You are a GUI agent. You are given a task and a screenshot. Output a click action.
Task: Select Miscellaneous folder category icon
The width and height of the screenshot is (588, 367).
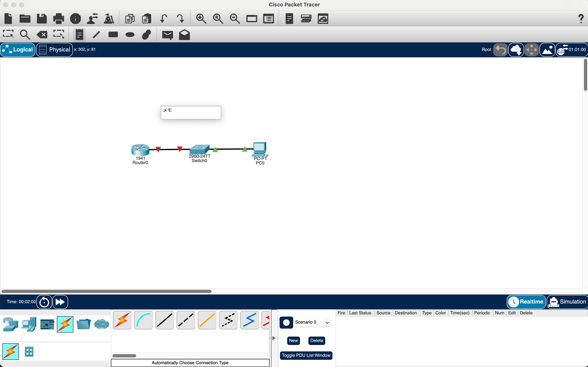(83, 324)
